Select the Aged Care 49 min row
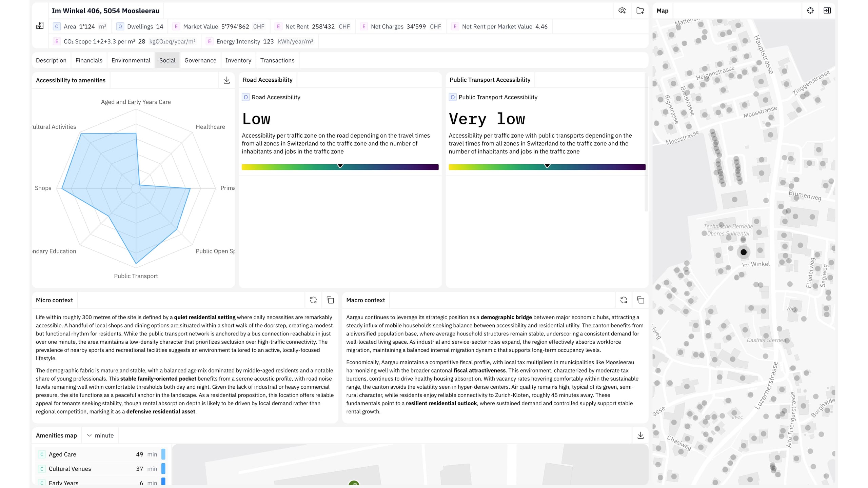Image resolution: width=868 pixels, height=488 pixels. click(101, 454)
